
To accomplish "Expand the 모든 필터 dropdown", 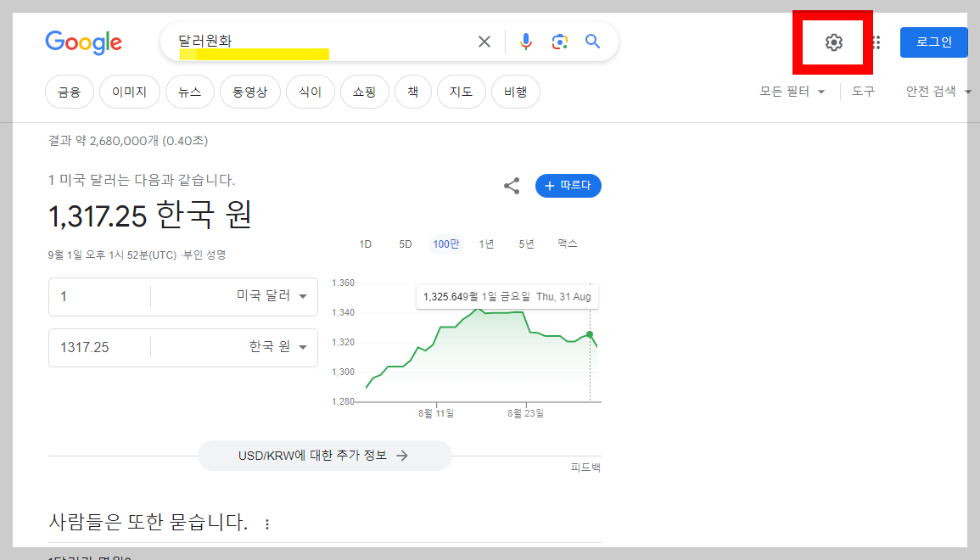I will (x=791, y=91).
